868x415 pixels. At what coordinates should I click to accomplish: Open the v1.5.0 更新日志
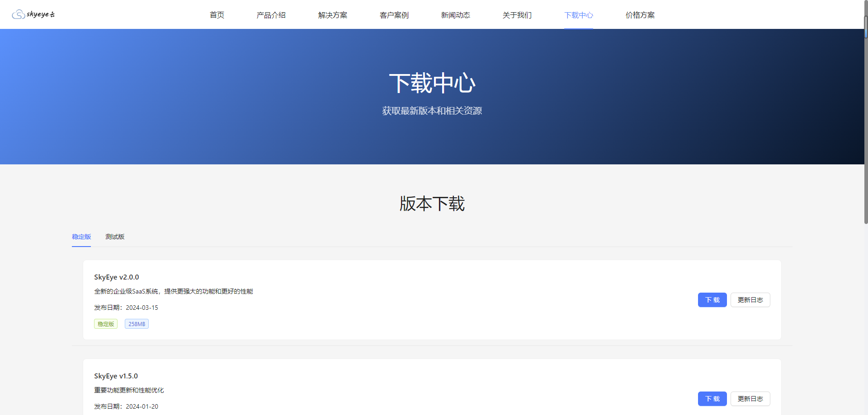point(750,399)
